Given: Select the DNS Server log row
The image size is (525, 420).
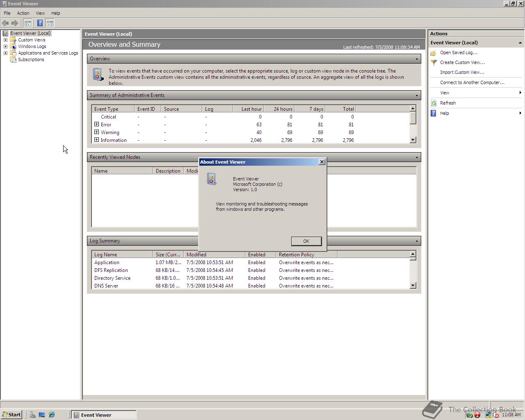Looking at the screenshot, I should (250, 286).
